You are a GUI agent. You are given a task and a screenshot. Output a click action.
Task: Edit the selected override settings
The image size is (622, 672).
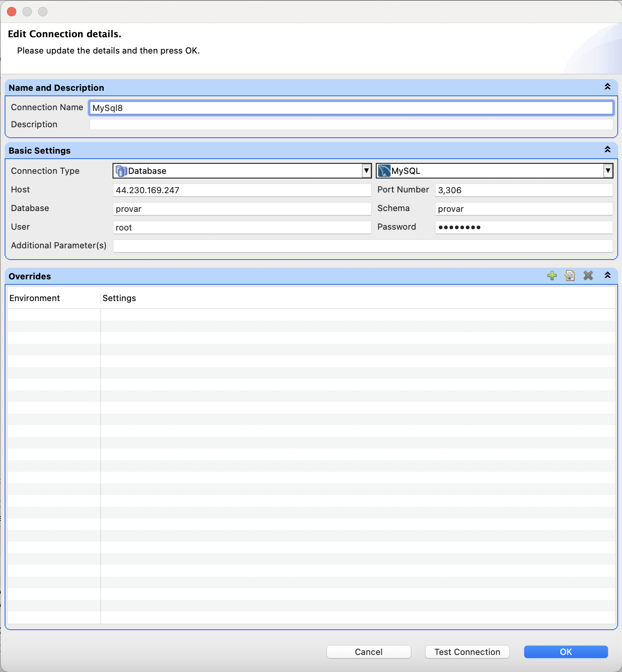coord(570,275)
